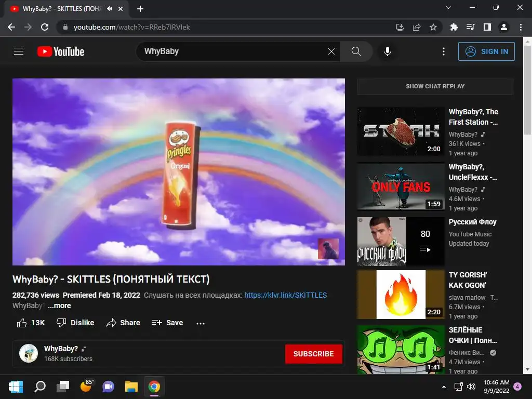Open 'WhyBaby?, UncleFlexxx' video title
The image size is (532, 399).
(x=473, y=171)
